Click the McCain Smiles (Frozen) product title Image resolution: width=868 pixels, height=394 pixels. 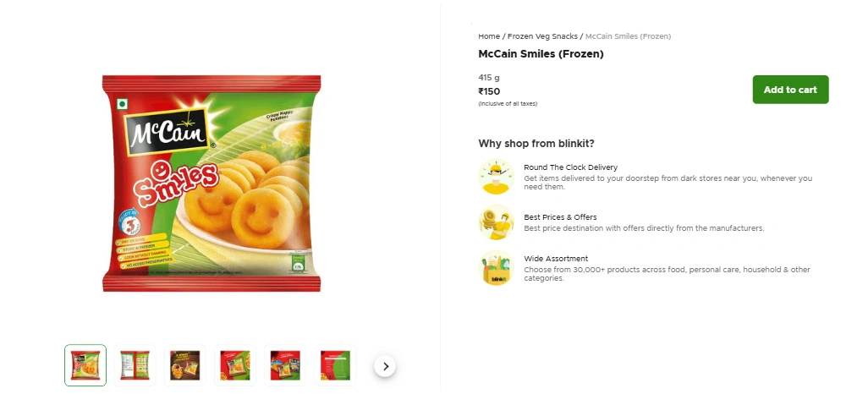pos(541,54)
